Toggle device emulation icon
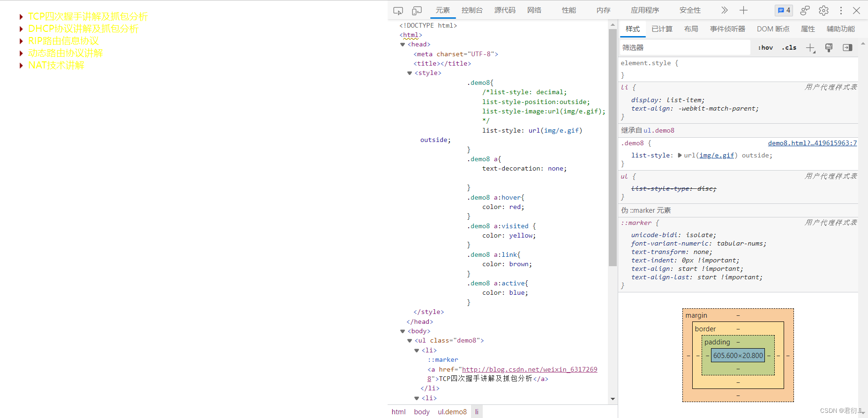The image size is (868, 418). click(417, 10)
